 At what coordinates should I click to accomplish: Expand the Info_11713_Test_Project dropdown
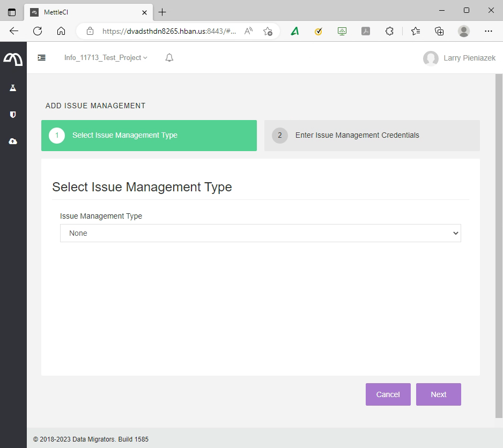(106, 58)
